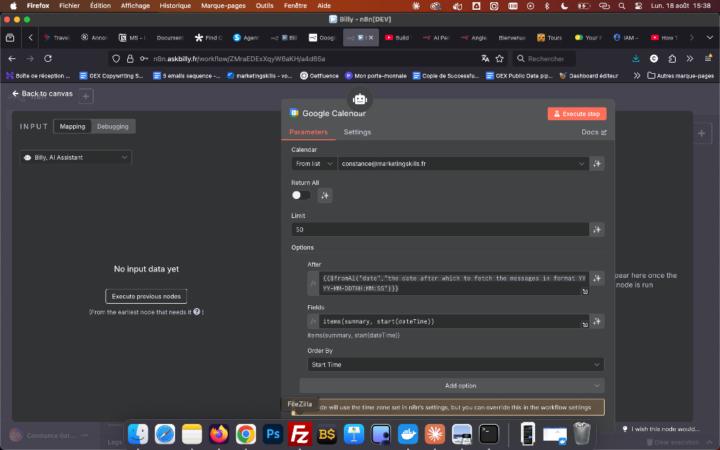The image size is (720, 450).
Task: Open the Historique menu in the menu bar
Action: pos(175,6)
